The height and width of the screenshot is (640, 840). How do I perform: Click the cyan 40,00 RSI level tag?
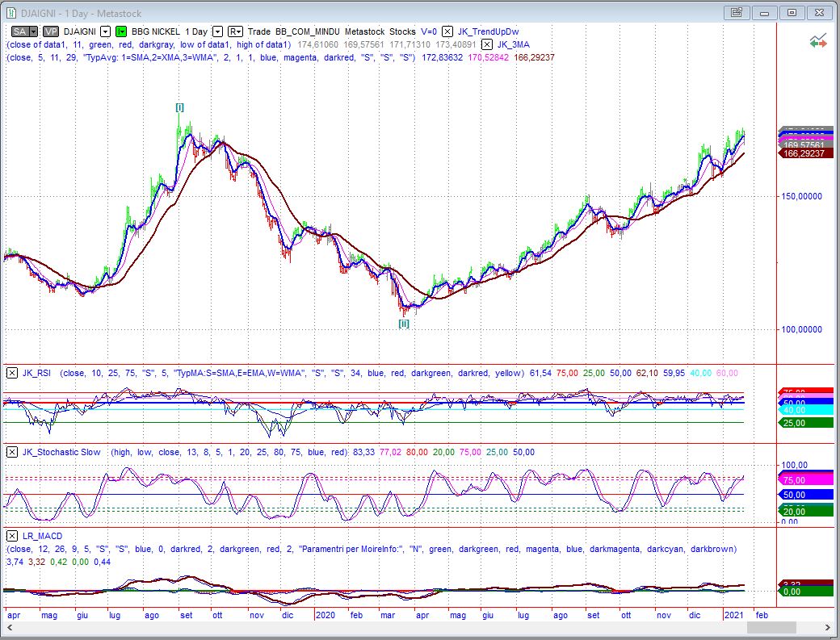tap(806, 410)
